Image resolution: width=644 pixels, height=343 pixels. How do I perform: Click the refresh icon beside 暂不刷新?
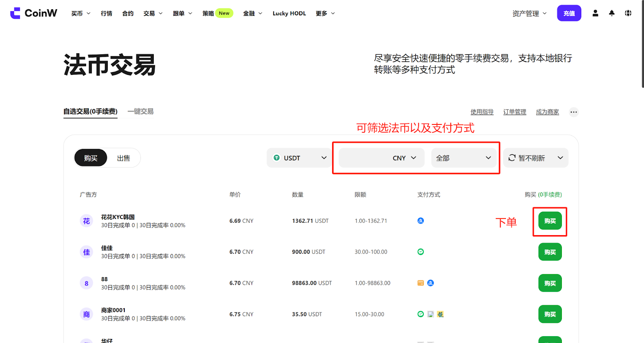point(512,158)
